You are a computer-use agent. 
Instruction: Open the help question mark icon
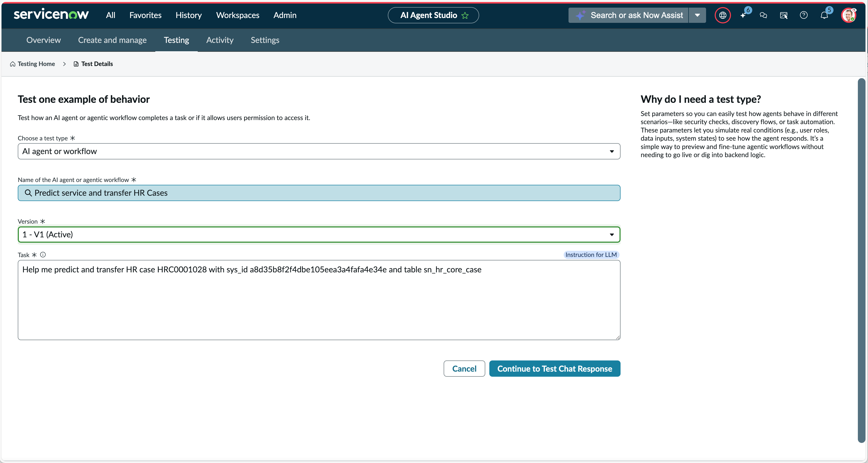804,15
